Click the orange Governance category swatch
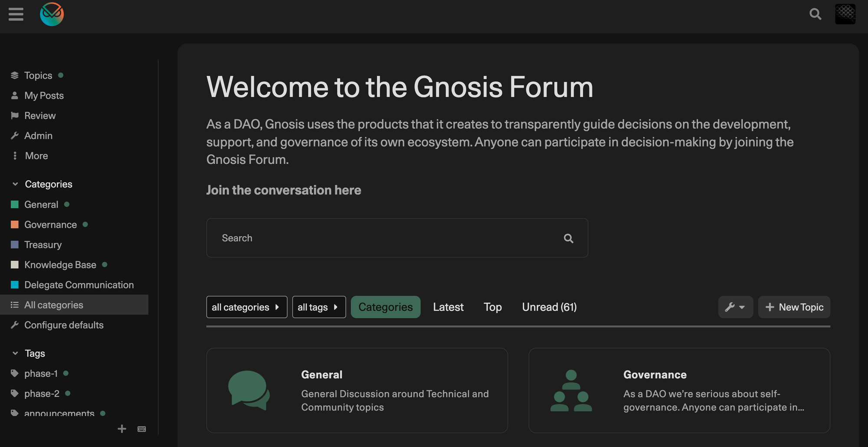The height and width of the screenshot is (447, 868). [15, 225]
